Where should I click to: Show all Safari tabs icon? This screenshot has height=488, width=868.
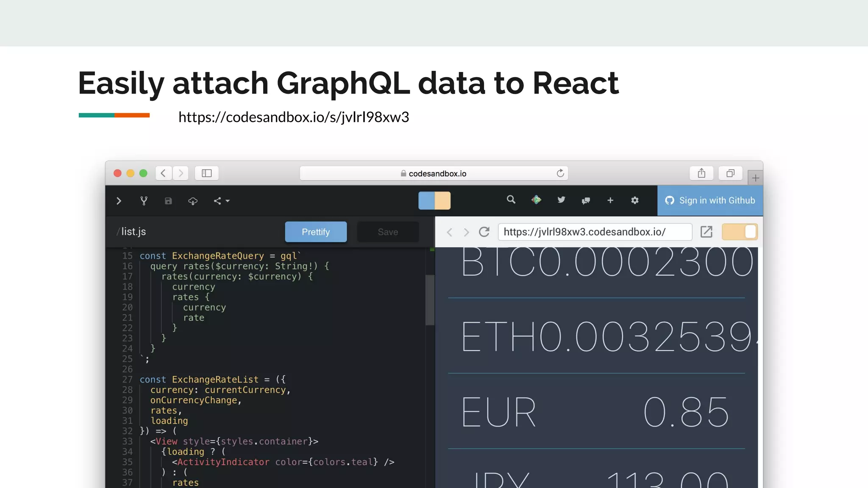(x=730, y=173)
